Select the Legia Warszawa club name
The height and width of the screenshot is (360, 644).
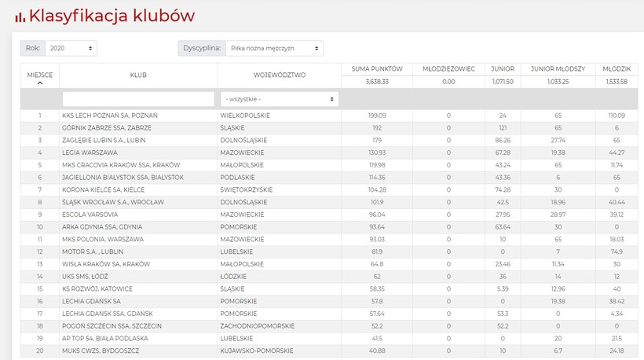tap(90, 152)
